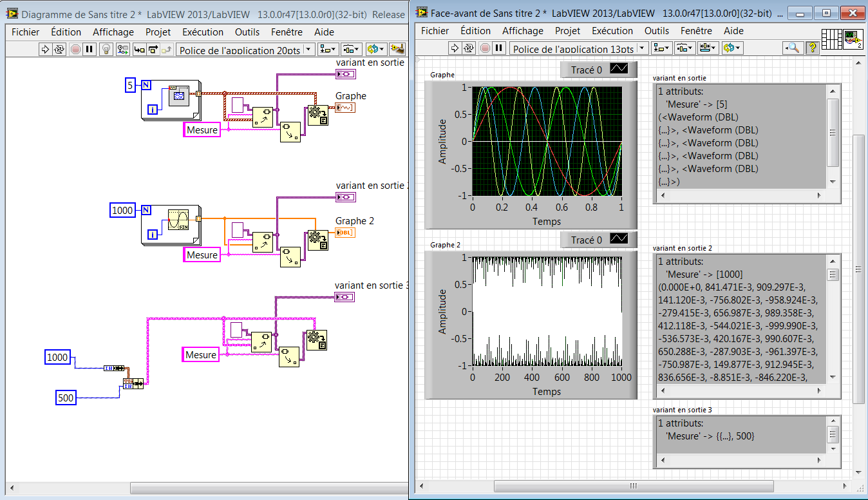Click the Graphe 2 plot area
Screen dimensions: 868x500
pos(547,312)
